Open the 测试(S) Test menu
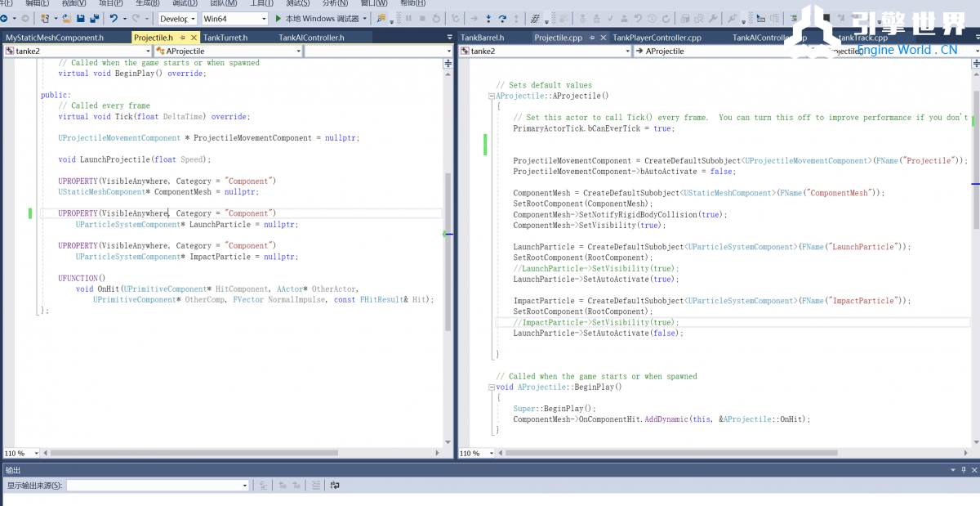Viewport: 980px width, 506px height. (297, 3)
